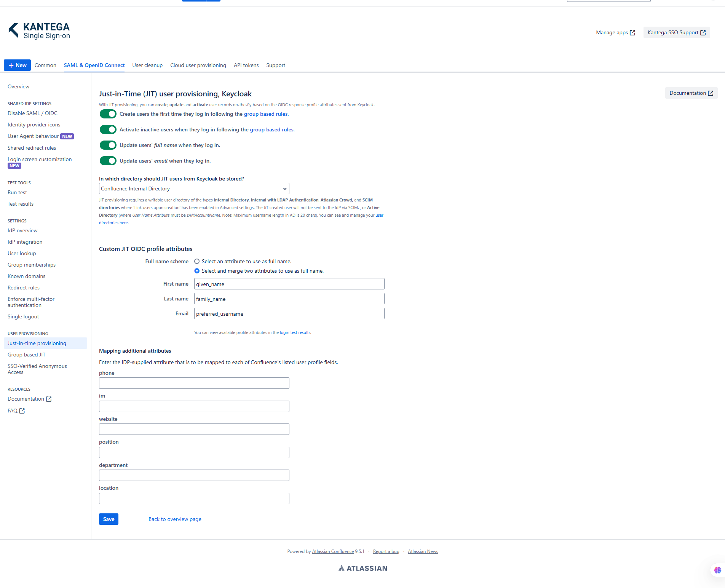The image size is (725, 588).
Task: Open User Agent behaviour in sidebar
Action: click(x=33, y=136)
